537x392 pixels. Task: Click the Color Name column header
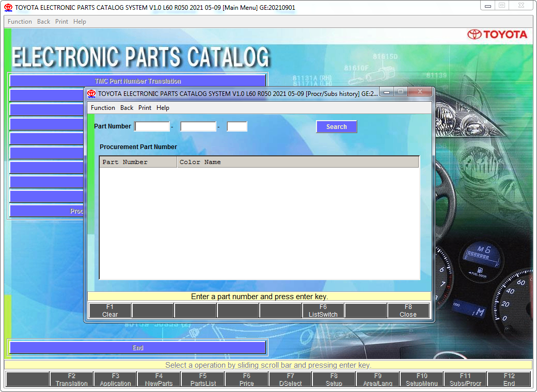[298, 162]
